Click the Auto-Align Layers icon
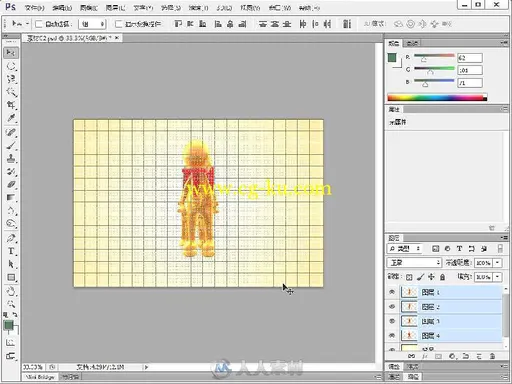The image size is (512, 384). point(347,24)
